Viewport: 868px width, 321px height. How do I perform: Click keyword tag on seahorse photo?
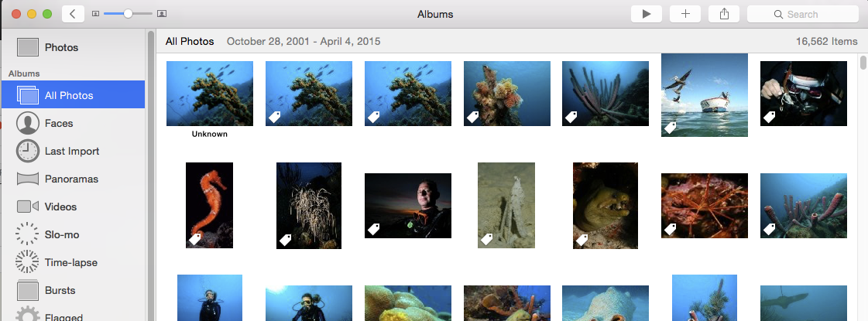195,239
